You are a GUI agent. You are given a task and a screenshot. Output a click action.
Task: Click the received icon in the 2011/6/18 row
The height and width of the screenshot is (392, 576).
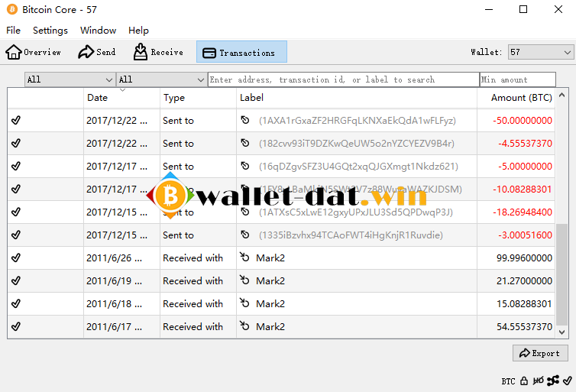pos(244,303)
